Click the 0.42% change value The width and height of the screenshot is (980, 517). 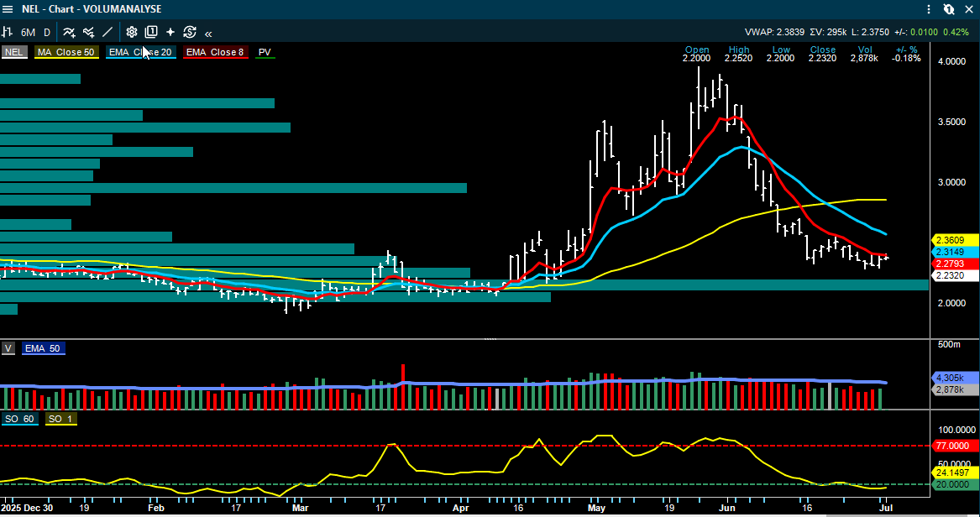click(x=956, y=33)
